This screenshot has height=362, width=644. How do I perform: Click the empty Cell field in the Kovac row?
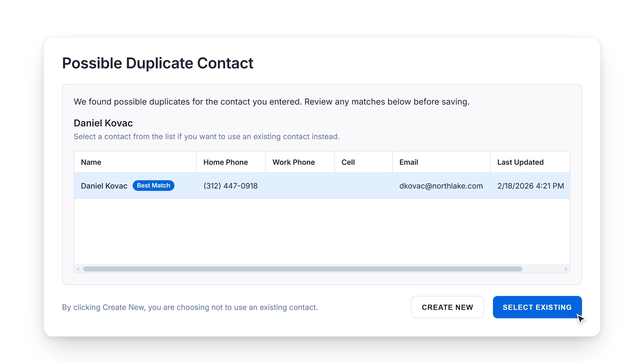[x=363, y=186]
